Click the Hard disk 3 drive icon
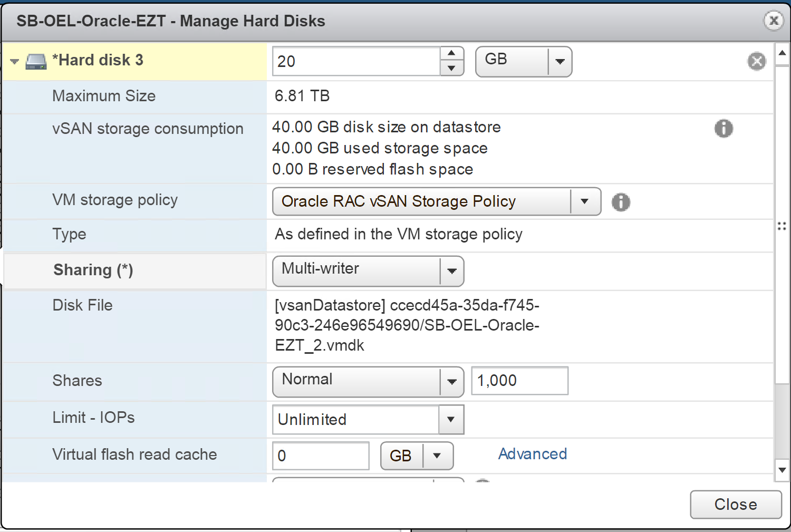 pos(36,62)
